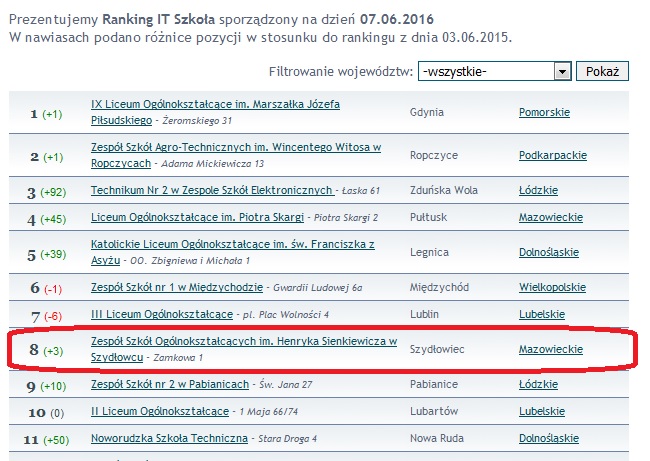This screenshot has width=650, height=461.
Task: Open IX Liceum Ogólnokształcące im. Marszałka Józefa Piłsudskiego link
Action: 215,112
